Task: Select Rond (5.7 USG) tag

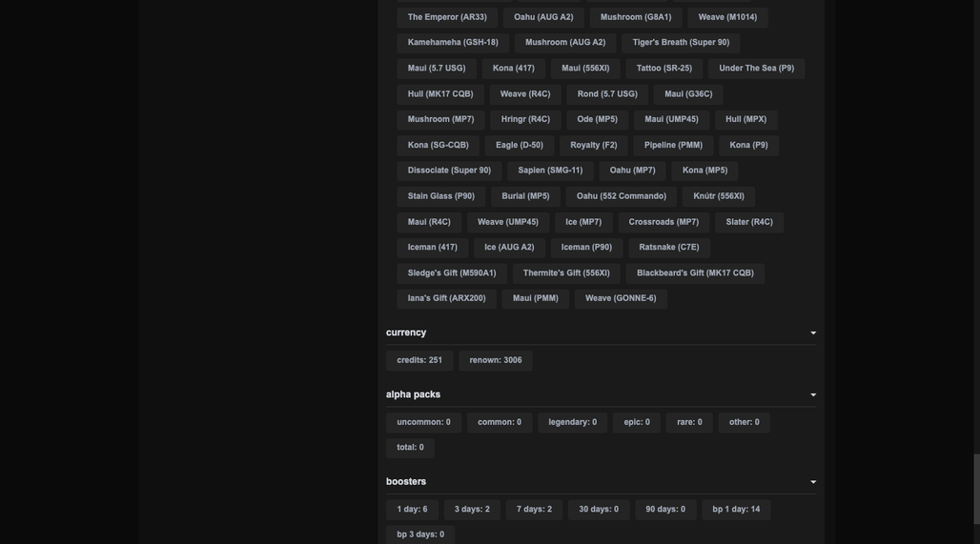Action: pyautogui.click(x=607, y=93)
